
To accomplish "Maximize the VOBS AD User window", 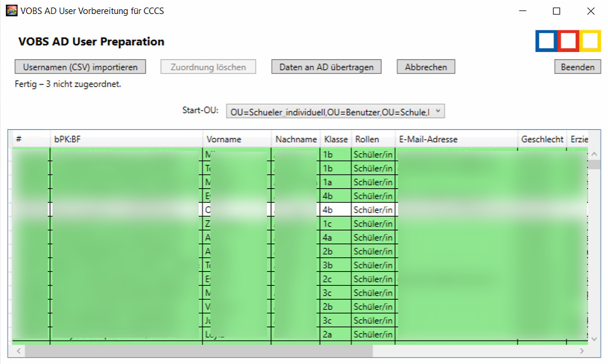I will [557, 11].
